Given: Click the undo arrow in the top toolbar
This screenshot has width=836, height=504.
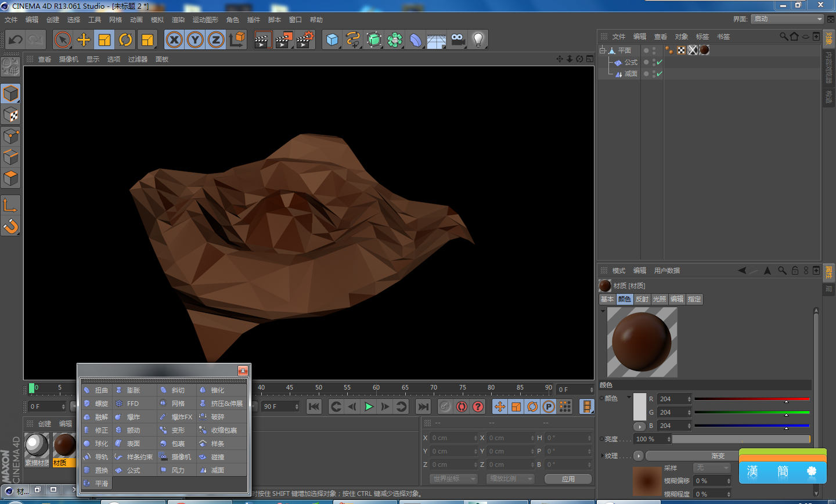Looking at the screenshot, I should (16, 39).
